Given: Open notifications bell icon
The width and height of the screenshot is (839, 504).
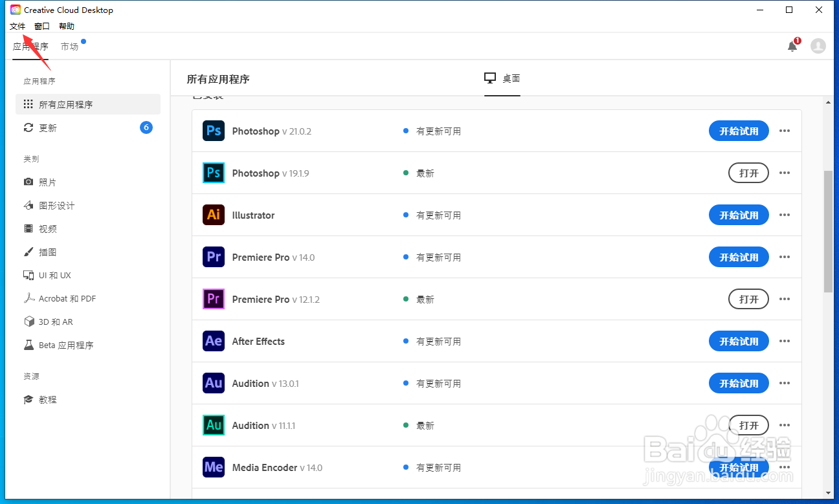Looking at the screenshot, I should click(x=792, y=46).
